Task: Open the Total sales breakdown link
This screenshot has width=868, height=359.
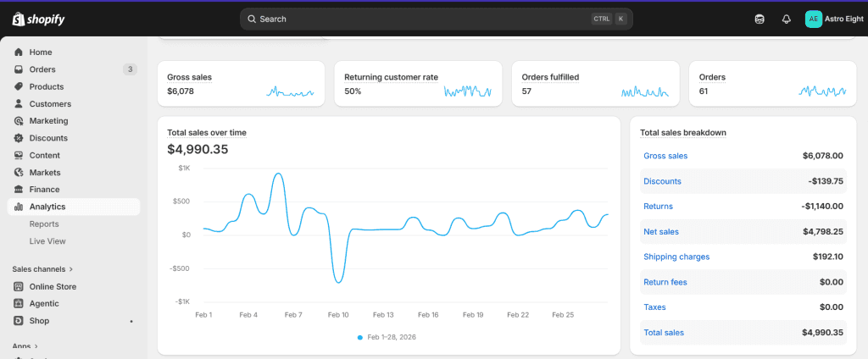Action: coord(663,333)
